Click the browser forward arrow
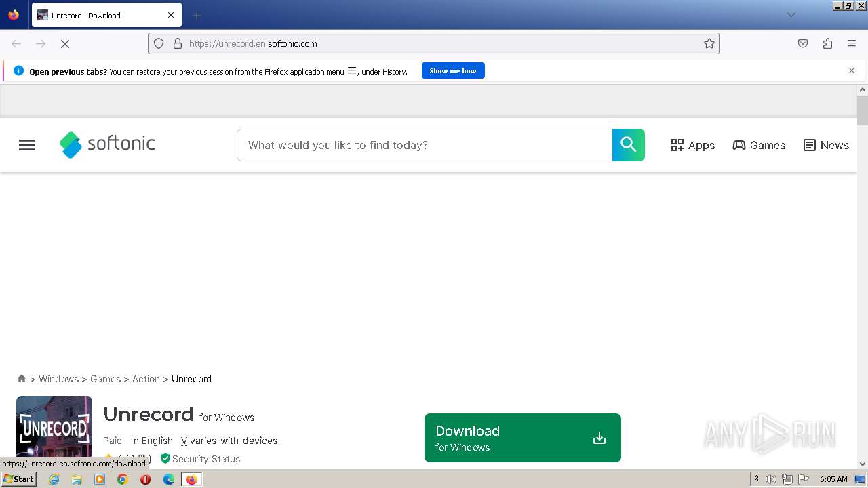The width and height of the screenshot is (868, 488). [41, 43]
